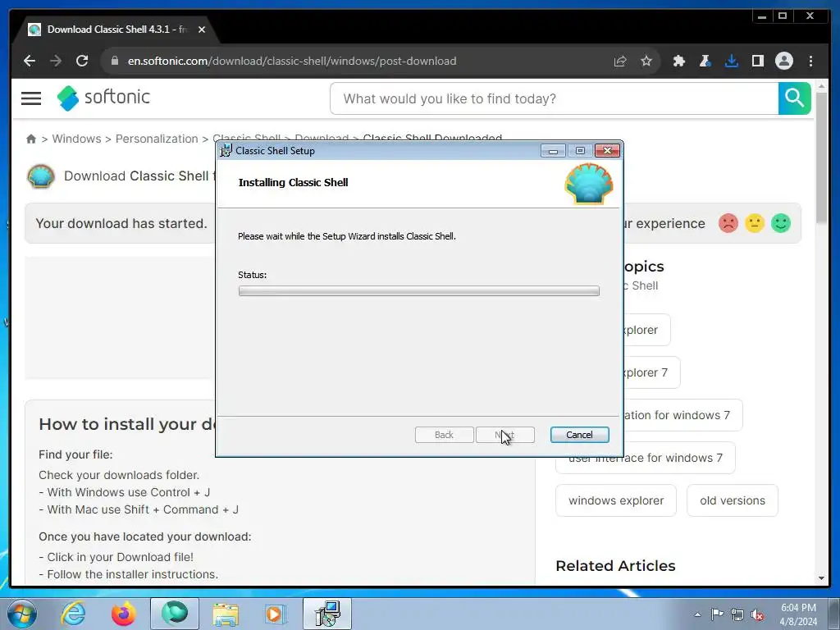Click the taskbar clock showing 6:04 PM

(x=798, y=614)
